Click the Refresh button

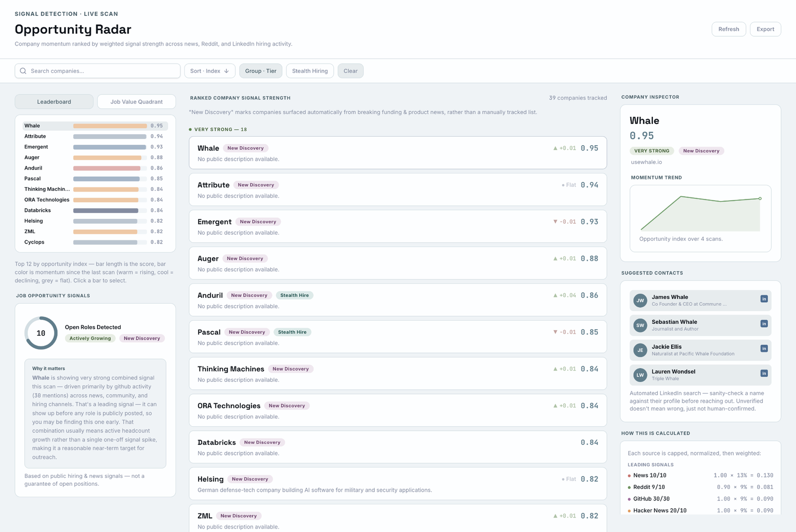click(729, 29)
